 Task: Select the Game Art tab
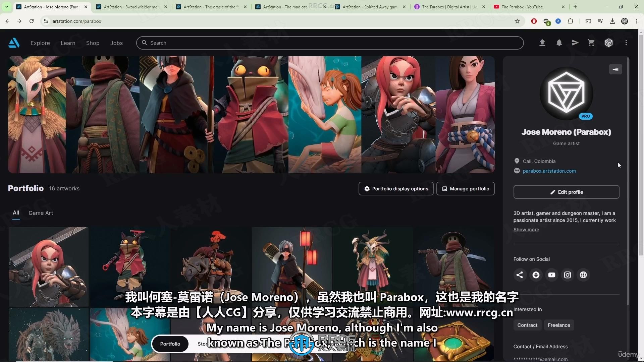coord(41,213)
